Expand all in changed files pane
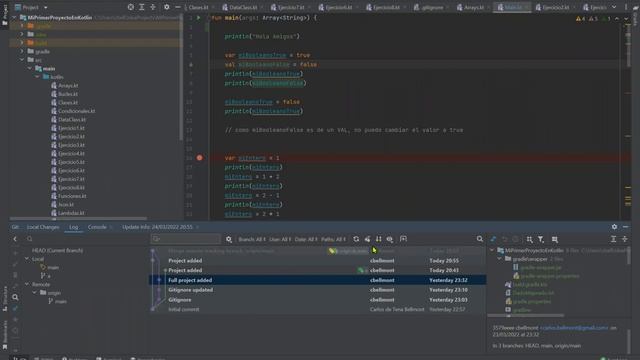 pyautogui.click(x=613, y=239)
